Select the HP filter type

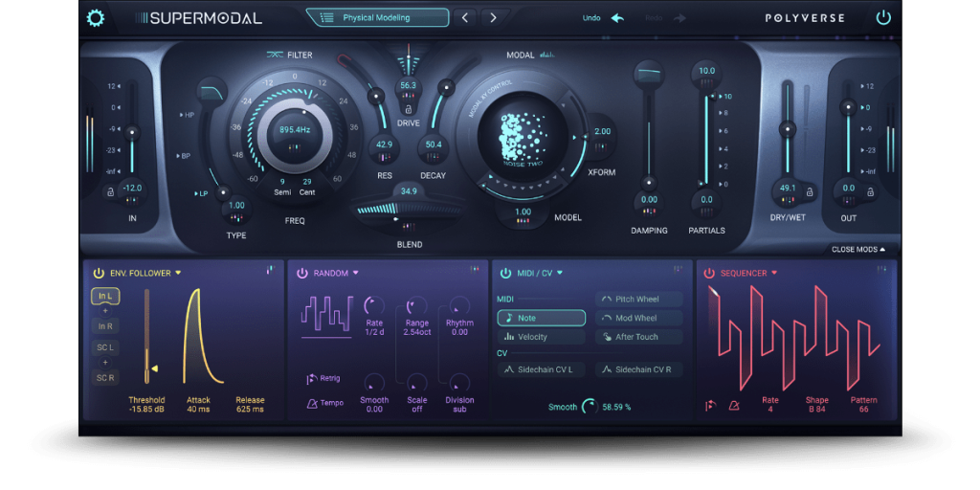187,115
